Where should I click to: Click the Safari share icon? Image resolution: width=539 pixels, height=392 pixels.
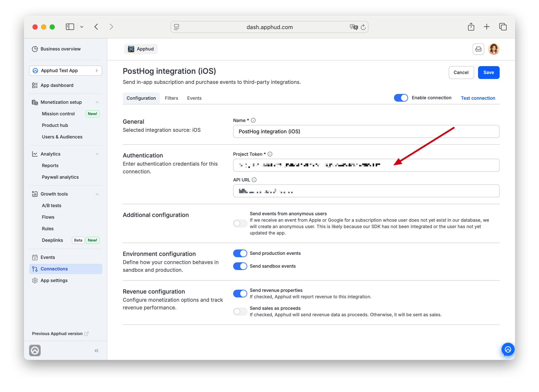pos(471,27)
